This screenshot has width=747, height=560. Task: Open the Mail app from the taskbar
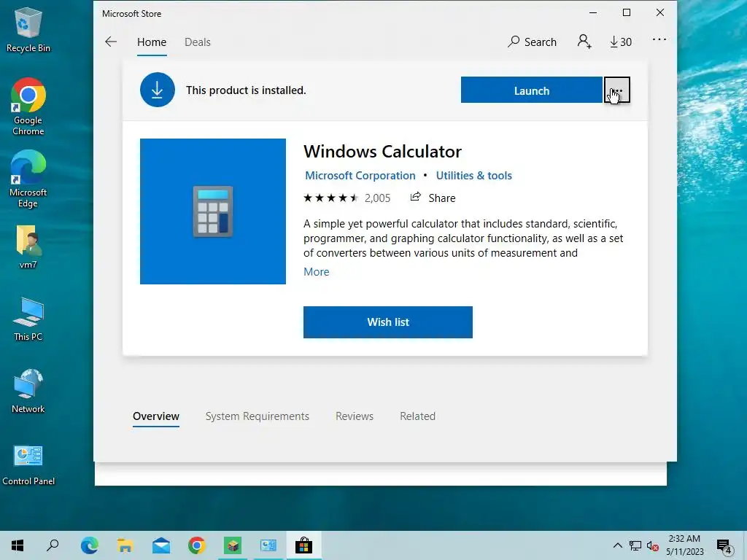pyautogui.click(x=161, y=545)
